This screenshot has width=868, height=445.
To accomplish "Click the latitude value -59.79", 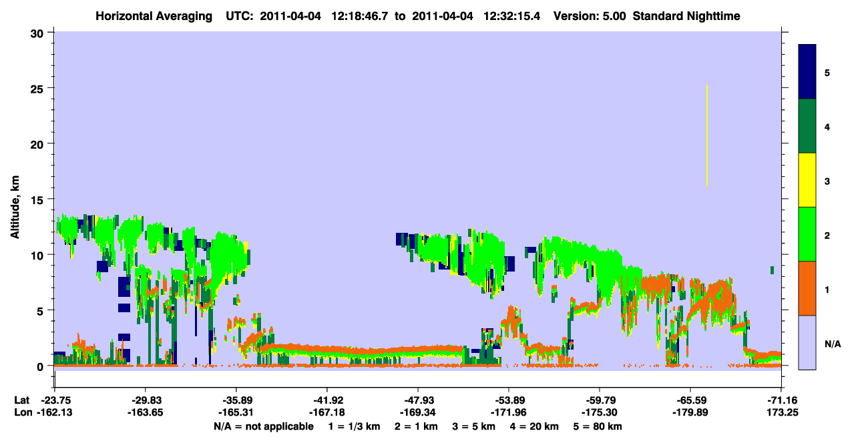I will (x=600, y=400).
